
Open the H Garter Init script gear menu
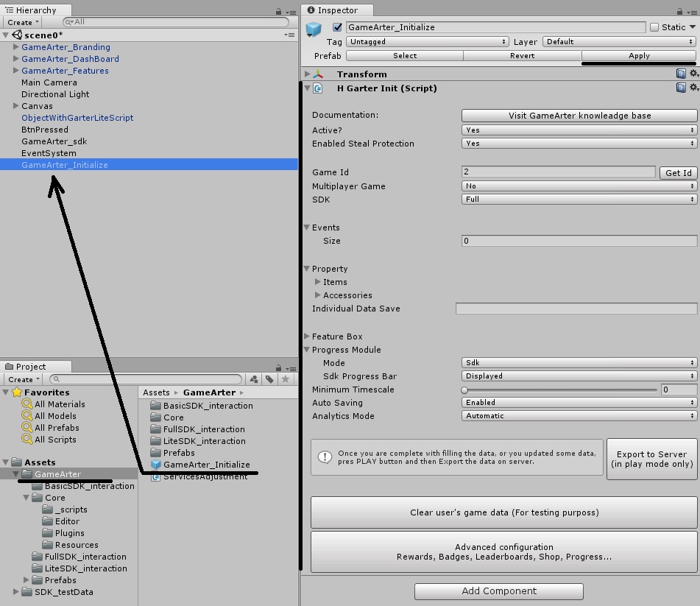pyautogui.click(x=693, y=88)
